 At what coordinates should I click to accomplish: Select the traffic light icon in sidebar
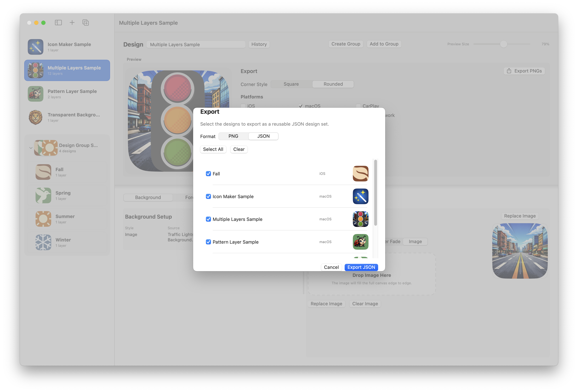click(35, 70)
